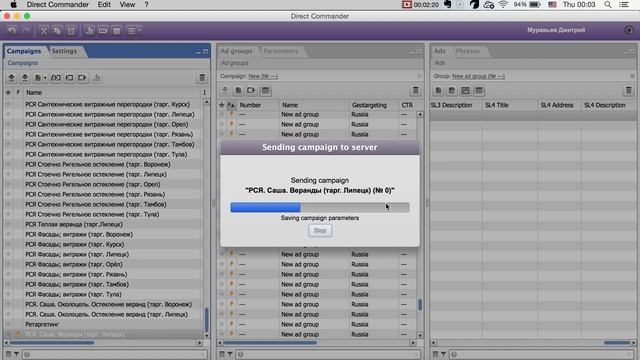Click the funnel filter icon below the Ad groups list
This screenshot has height=360, width=640.
pyautogui.click(x=230, y=354)
